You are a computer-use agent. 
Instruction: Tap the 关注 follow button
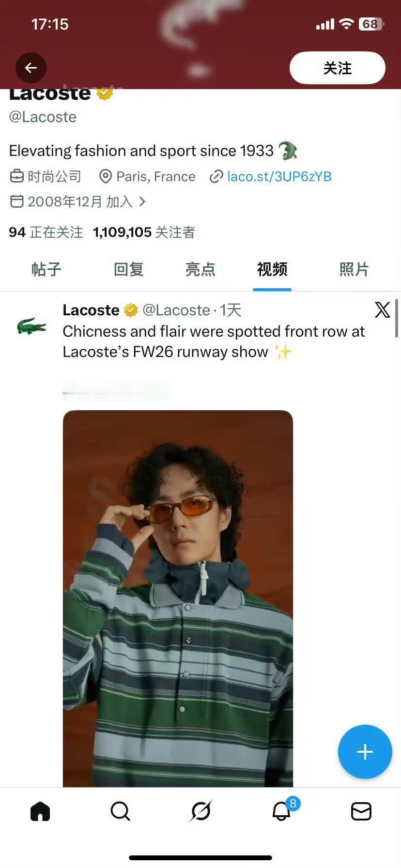point(338,68)
